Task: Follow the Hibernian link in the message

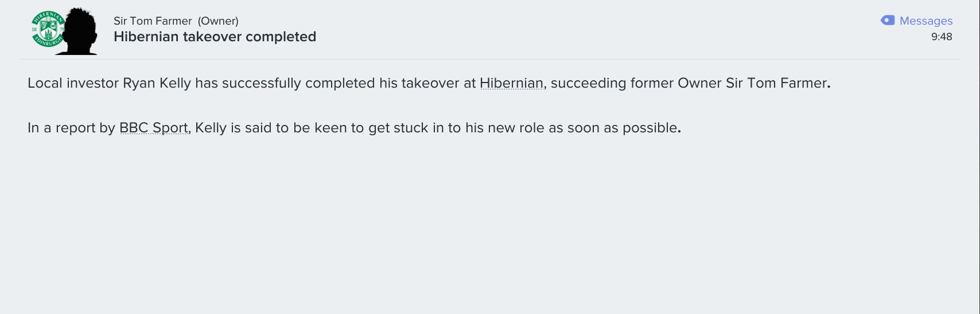Action: (x=511, y=83)
